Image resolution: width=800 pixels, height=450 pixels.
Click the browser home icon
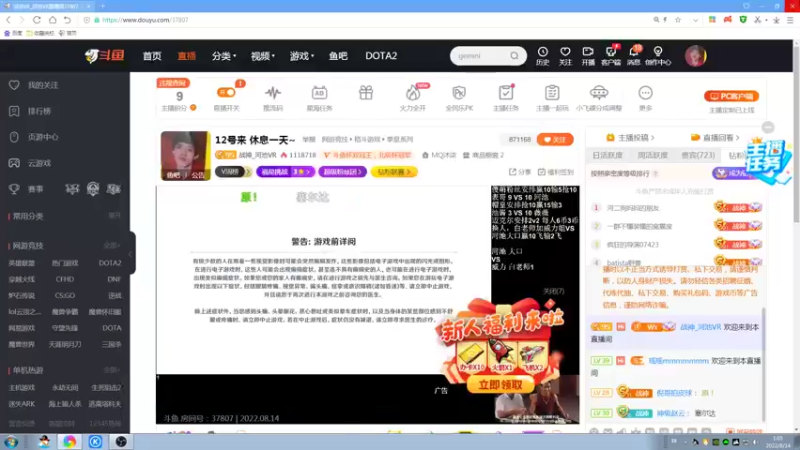52,20
